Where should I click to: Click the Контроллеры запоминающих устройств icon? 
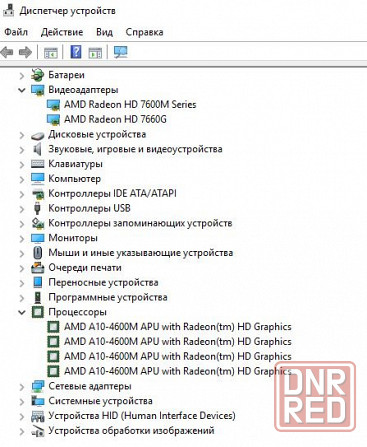(x=37, y=223)
